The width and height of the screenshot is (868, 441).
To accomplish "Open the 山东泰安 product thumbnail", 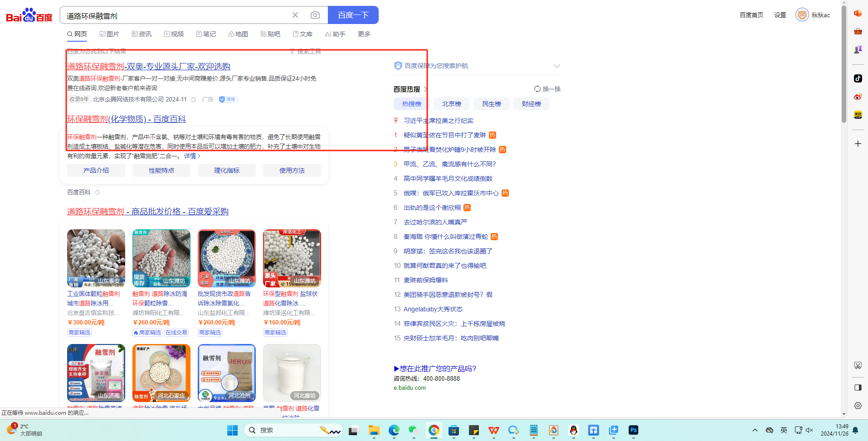I will 96,258.
